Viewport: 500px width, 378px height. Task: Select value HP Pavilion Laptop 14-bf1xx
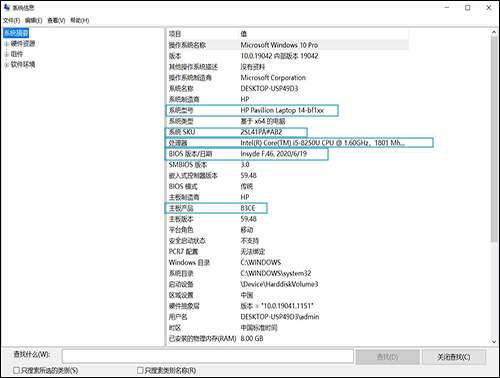point(282,110)
